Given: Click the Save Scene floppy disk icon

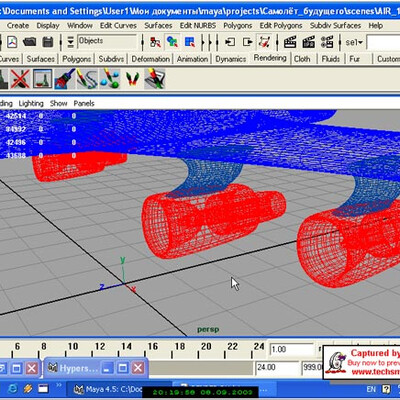Looking at the screenshot, I should 48,42.
